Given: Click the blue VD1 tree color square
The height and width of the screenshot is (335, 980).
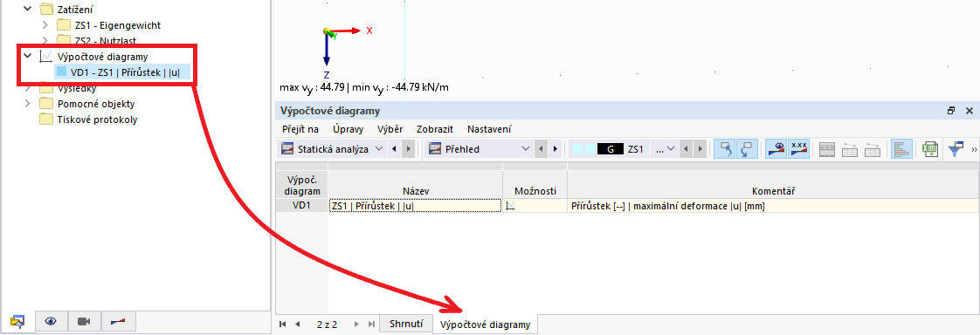Looking at the screenshot, I should [60, 72].
